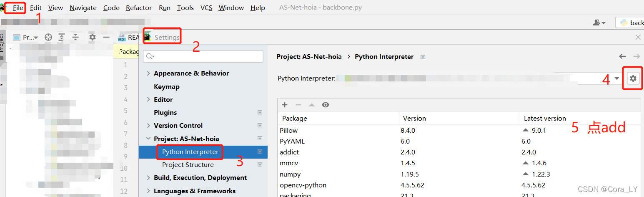Click the locate-in-project crosshair icon

click(x=48, y=37)
